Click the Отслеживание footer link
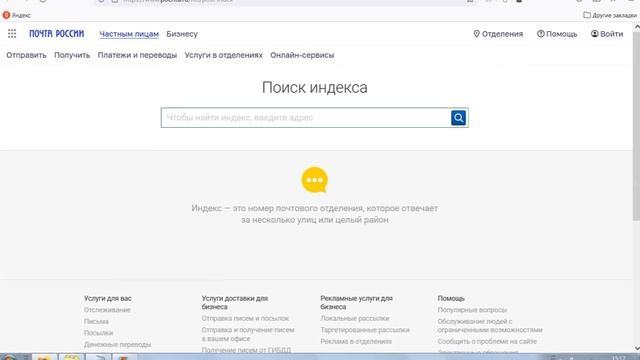640x360 pixels. tap(107, 310)
